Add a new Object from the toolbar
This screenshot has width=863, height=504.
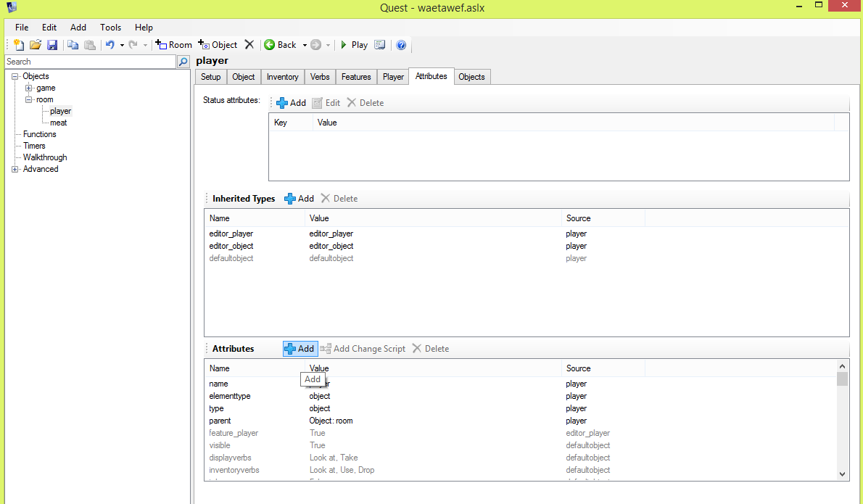pos(218,45)
